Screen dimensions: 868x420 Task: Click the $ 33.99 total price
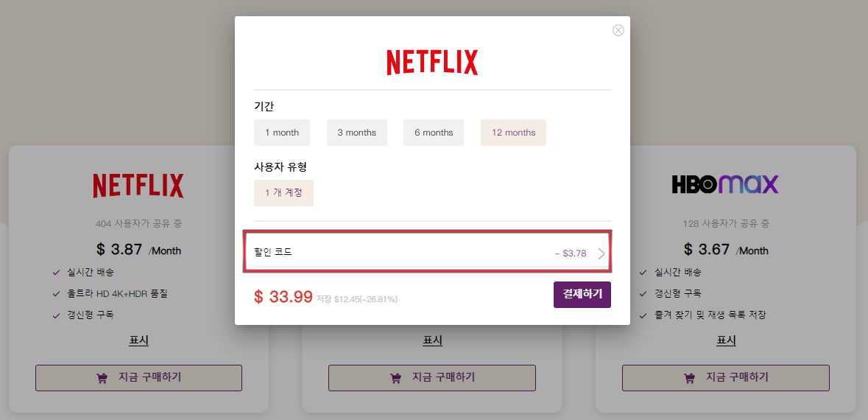click(x=283, y=297)
